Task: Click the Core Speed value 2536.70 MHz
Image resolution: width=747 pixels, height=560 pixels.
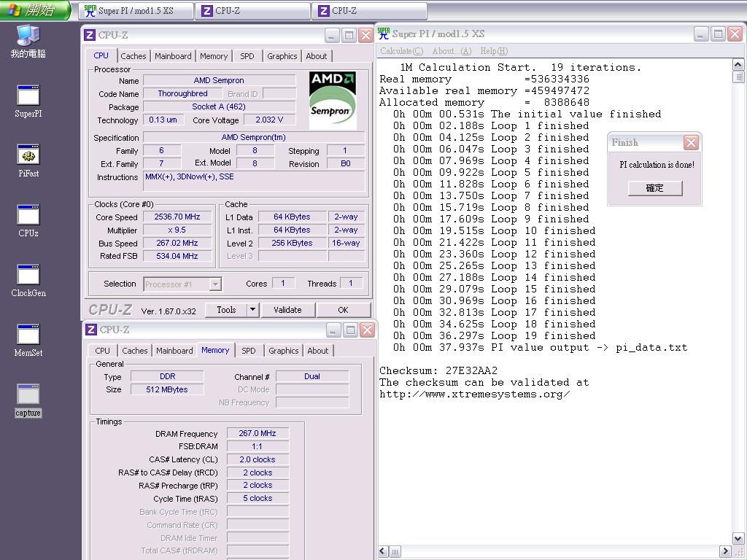Action: (x=177, y=217)
